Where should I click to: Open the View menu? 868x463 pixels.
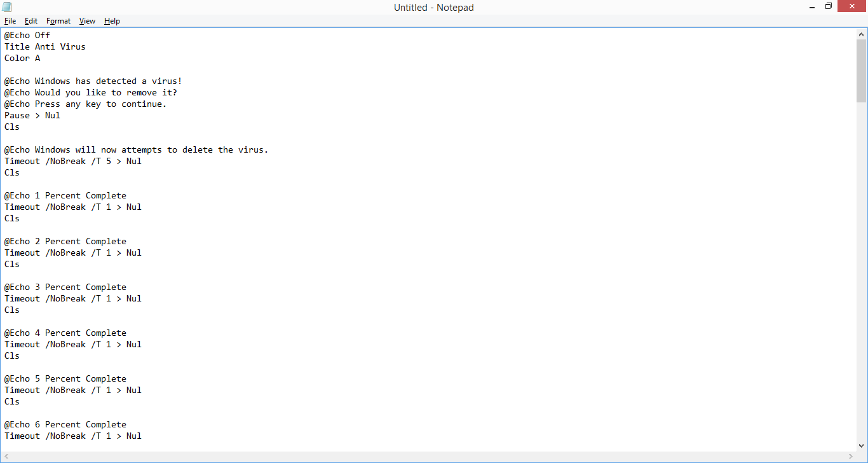click(x=87, y=21)
